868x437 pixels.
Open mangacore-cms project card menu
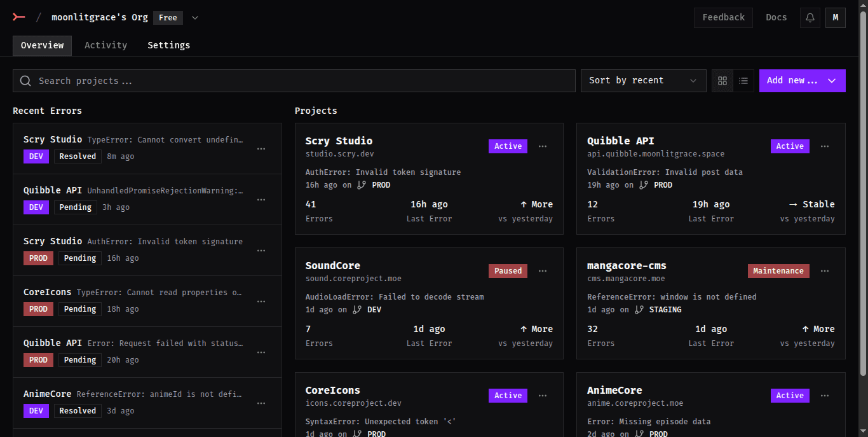pos(825,271)
